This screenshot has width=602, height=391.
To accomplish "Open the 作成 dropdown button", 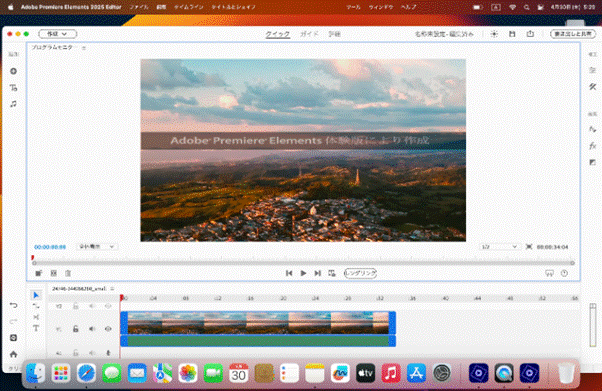I will click(58, 34).
